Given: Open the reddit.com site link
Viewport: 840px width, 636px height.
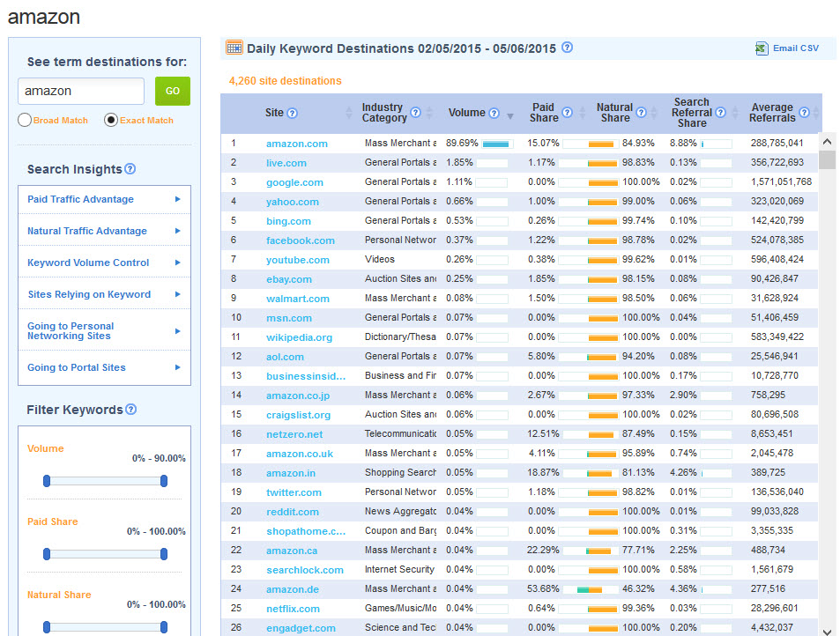Looking at the screenshot, I should [293, 512].
